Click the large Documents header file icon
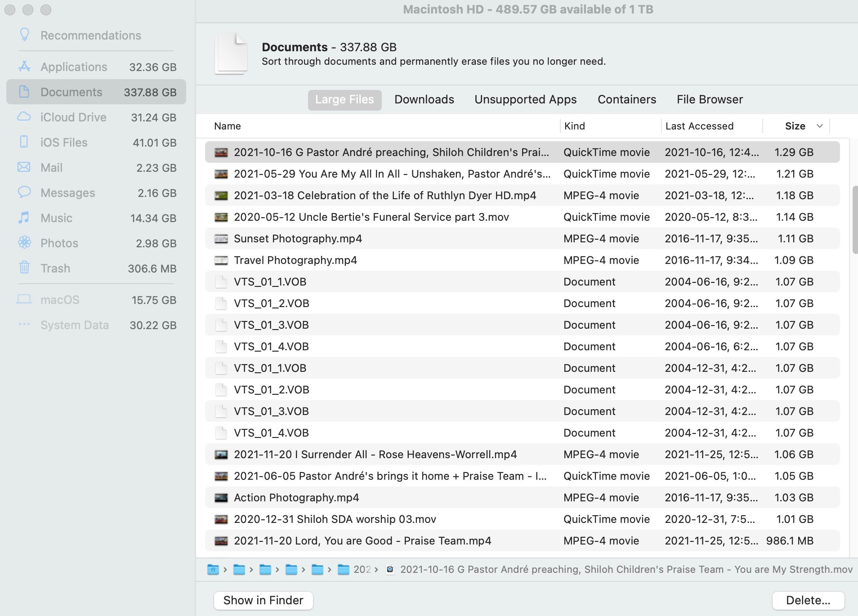The height and width of the screenshot is (616, 858). coord(231,54)
